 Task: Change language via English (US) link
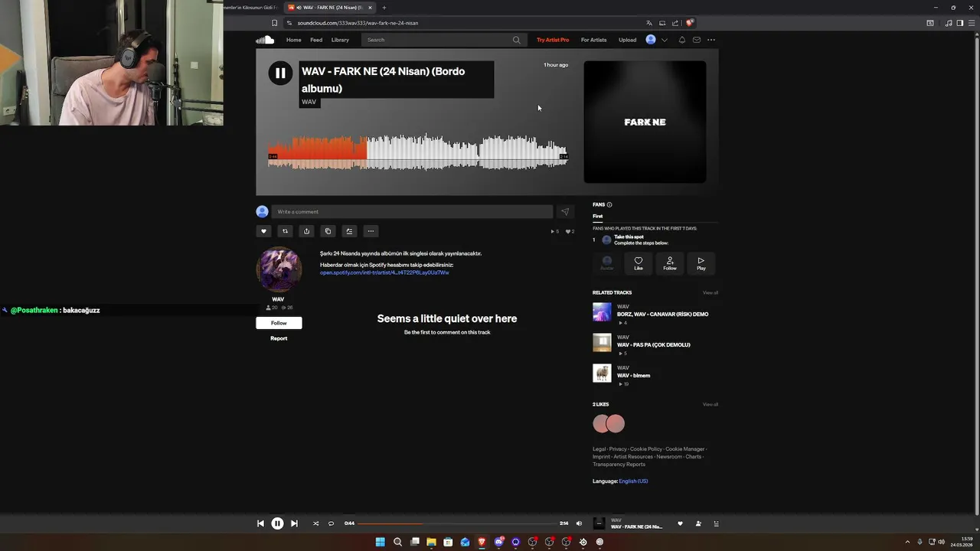coord(633,481)
